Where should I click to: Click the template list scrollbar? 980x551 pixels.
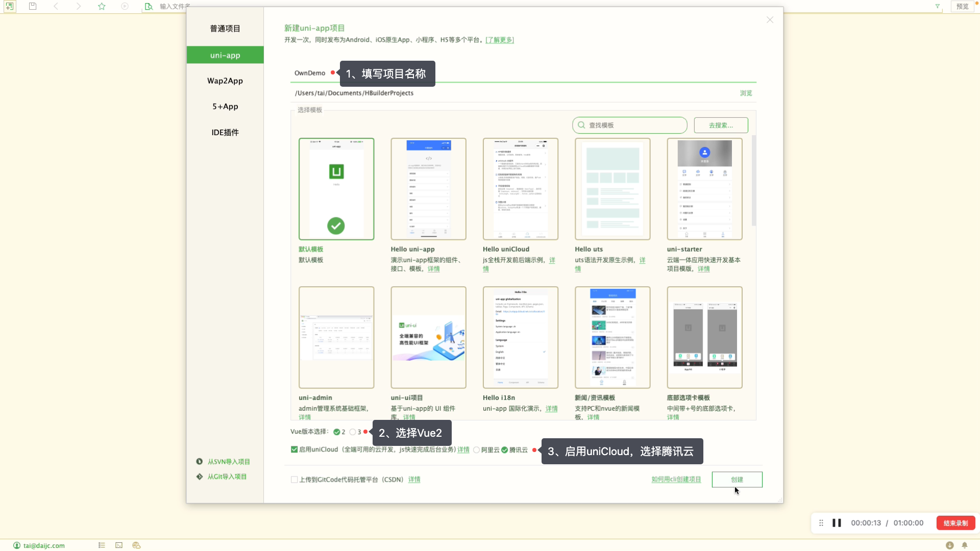(753, 181)
